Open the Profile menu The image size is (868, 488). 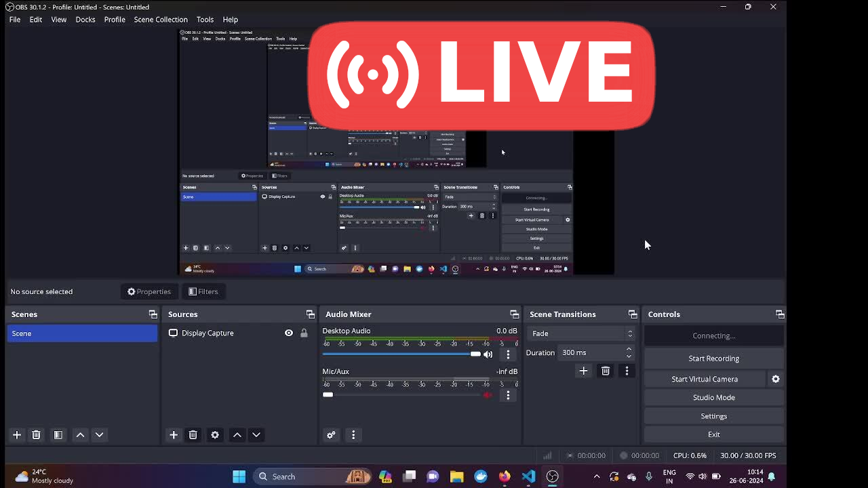click(115, 20)
